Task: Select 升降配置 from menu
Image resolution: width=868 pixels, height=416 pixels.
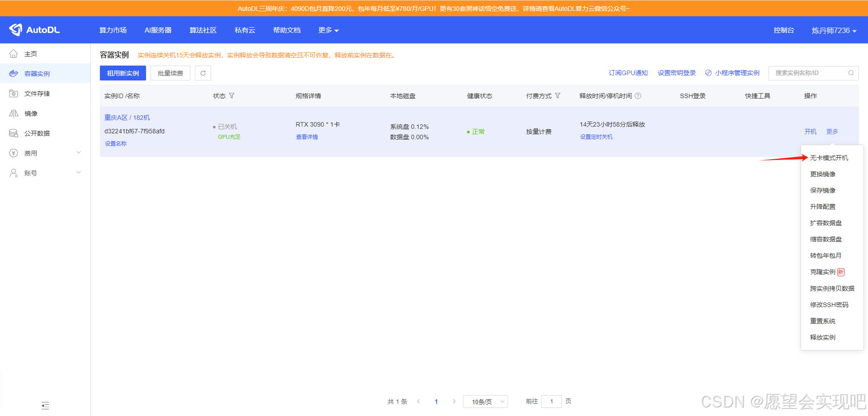Action: coord(823,207)
